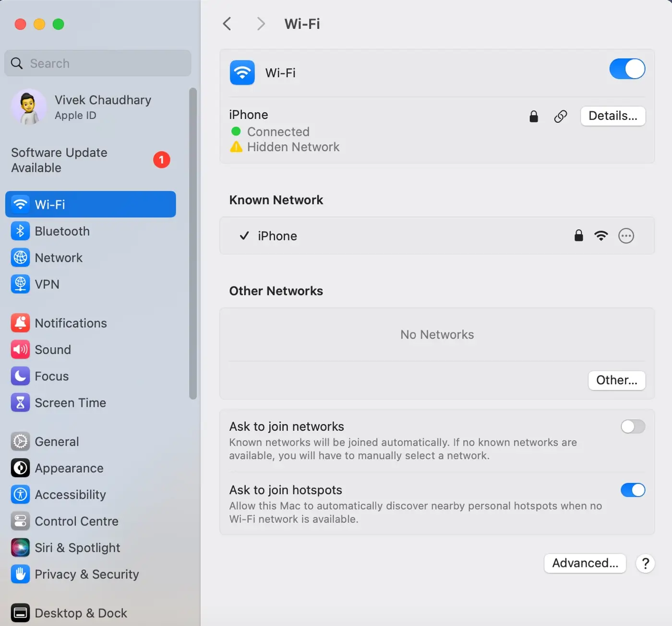Click the General gear icon
Viewport: 672px width, 626px height.
(20, 441)
